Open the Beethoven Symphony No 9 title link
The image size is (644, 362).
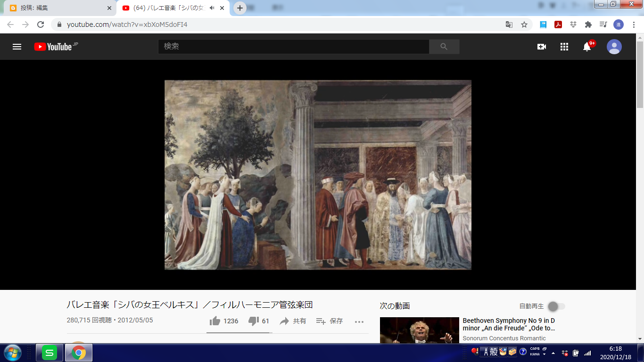click(x=509, y=324)
